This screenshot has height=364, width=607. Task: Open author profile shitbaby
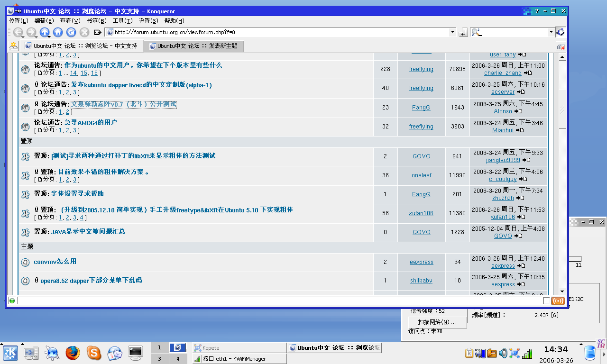(421, 281)
